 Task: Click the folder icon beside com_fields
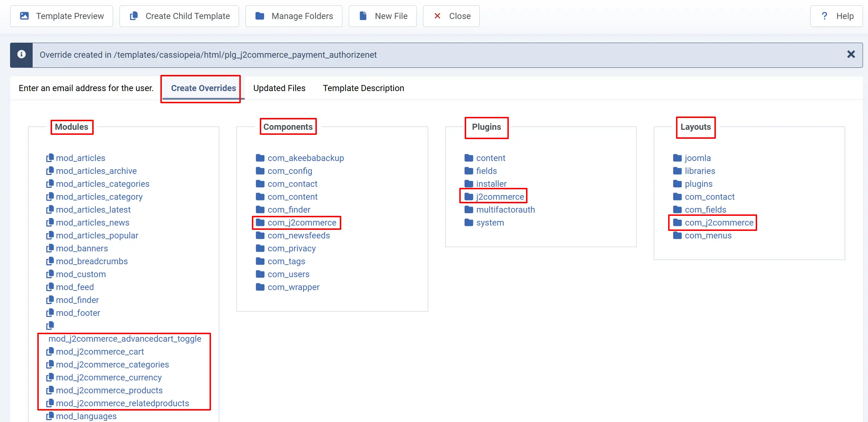[x=677, y=209]
